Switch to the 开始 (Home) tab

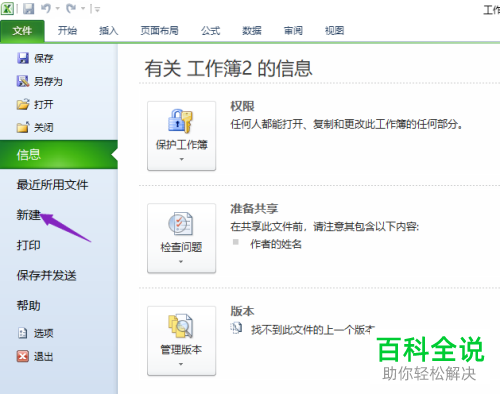[x=67, y=31]
